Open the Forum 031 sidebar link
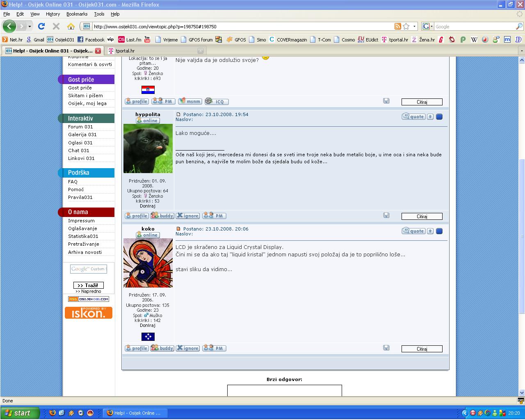525x420 pixels. pos(80,127)
